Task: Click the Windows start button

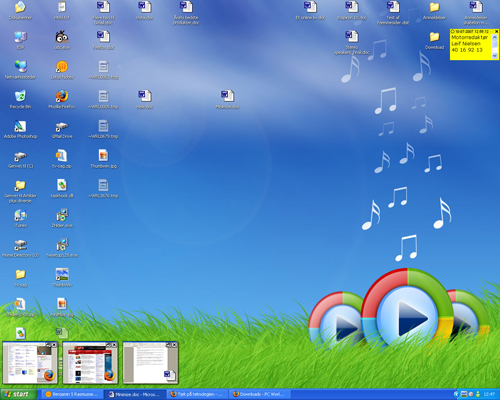Action: pos(18,394)
